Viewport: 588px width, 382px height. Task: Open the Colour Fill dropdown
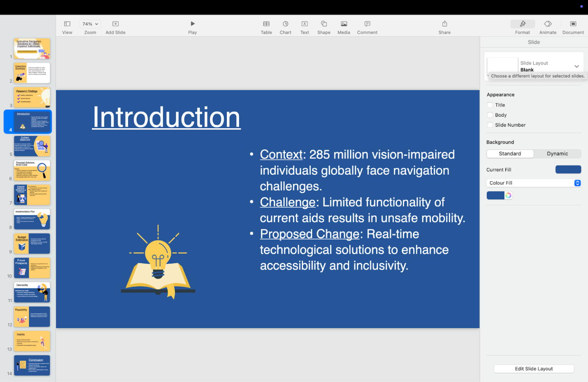578,183
